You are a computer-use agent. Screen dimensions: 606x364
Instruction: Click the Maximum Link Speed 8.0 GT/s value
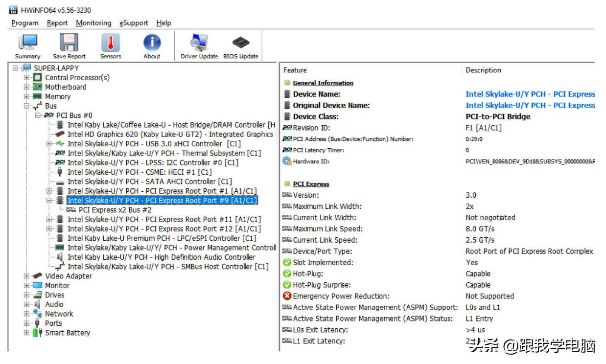(x=480, y=228)
